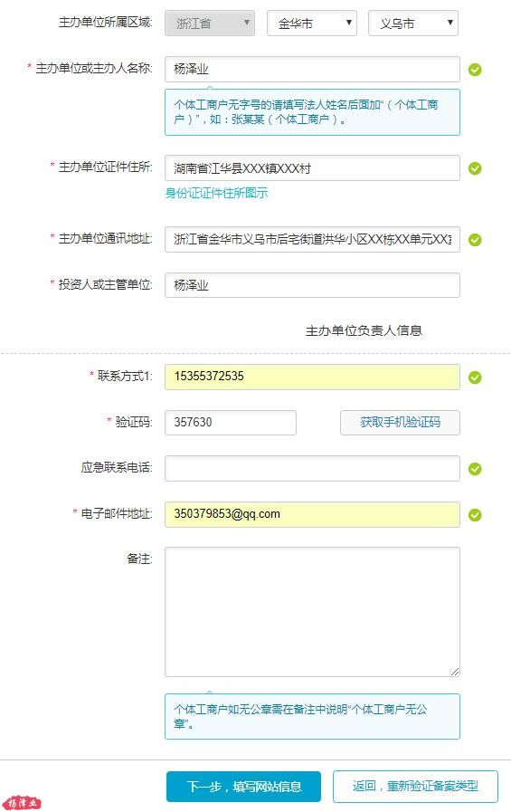Screen dimensions: 511x812
Task: Focus the 应急联系电话 input field
Action: coord(312,469)
